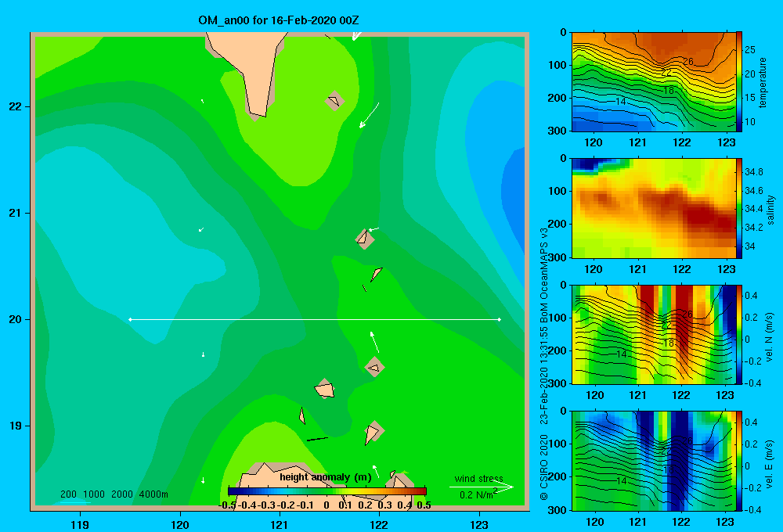
Task: Click the '0.5' tick ending the height anomaly scale
Action: click(x=424, y=505)
